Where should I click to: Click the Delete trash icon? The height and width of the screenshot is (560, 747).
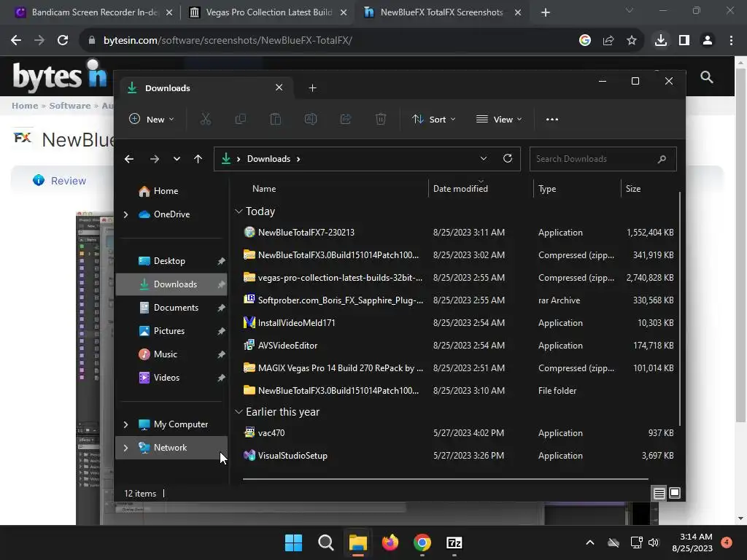(x=381, y=119)
